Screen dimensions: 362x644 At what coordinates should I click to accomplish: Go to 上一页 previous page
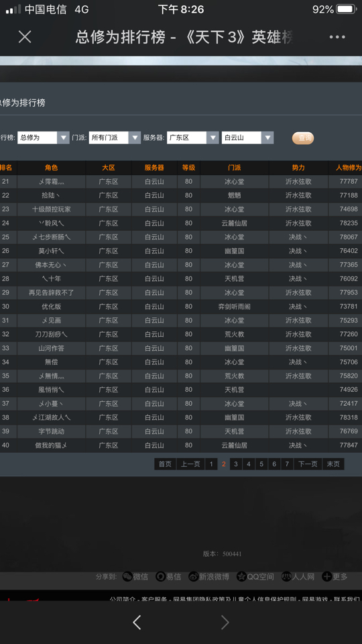(190, 464)
